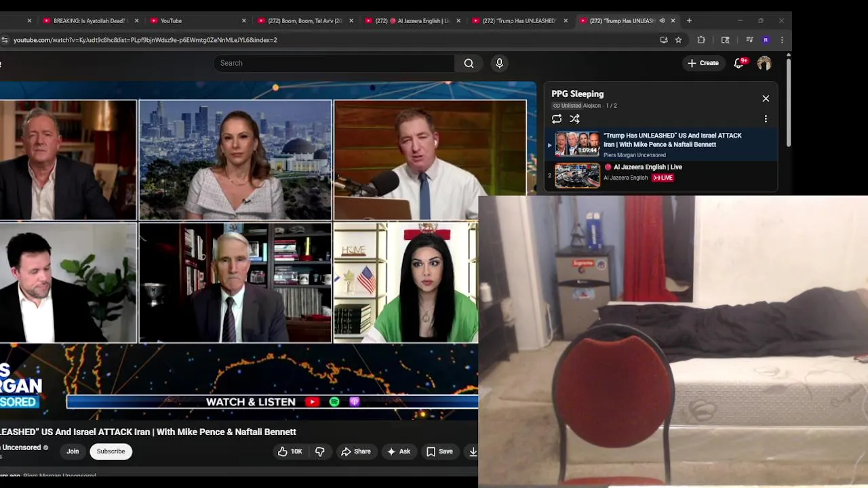This screenshot has height=488, width=868.
Task: Close the Al Jazeera English tab
Action: [458, 20]
